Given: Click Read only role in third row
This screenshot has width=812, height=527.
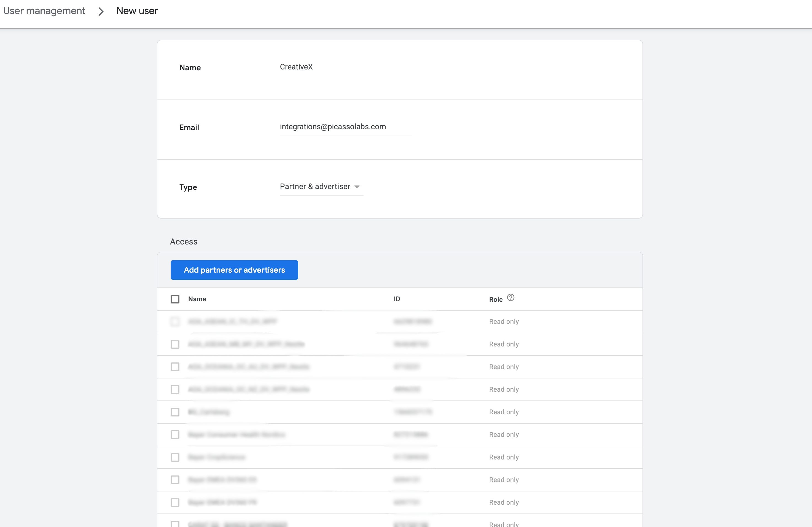Looking at the screenshot, I should (x=504, y=367).
